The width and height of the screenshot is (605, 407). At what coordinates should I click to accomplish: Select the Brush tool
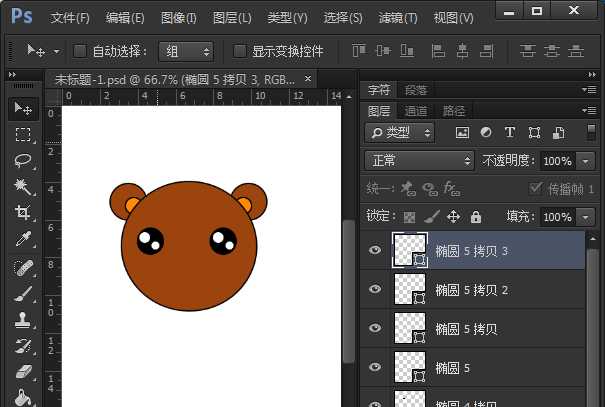(23, 294)
